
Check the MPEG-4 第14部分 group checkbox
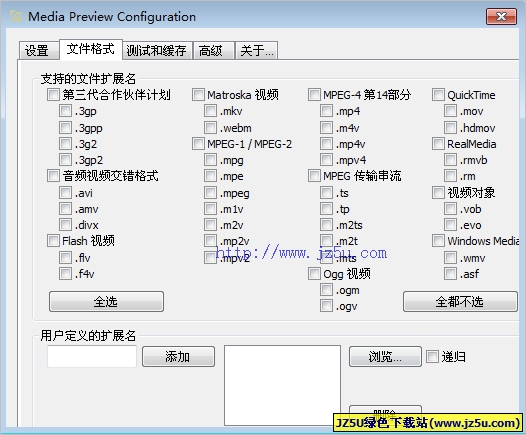(314, 95)
